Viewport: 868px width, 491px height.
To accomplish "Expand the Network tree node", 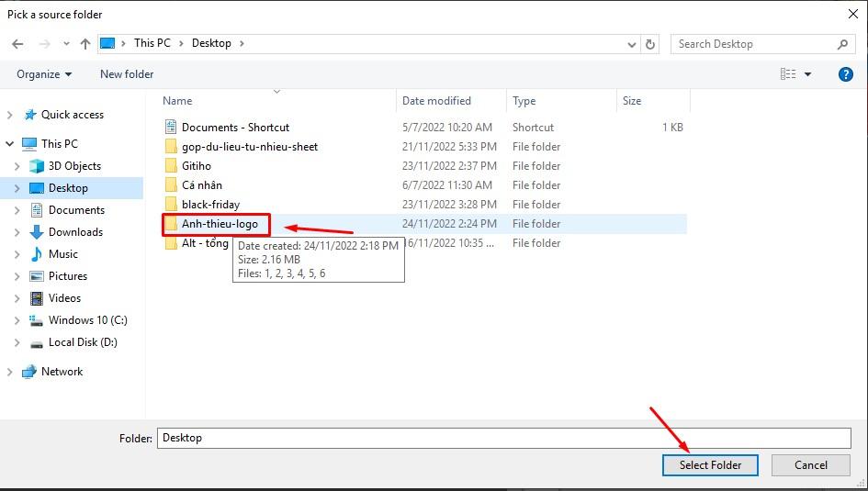I will pyautogui.click(x=9, y=372).
